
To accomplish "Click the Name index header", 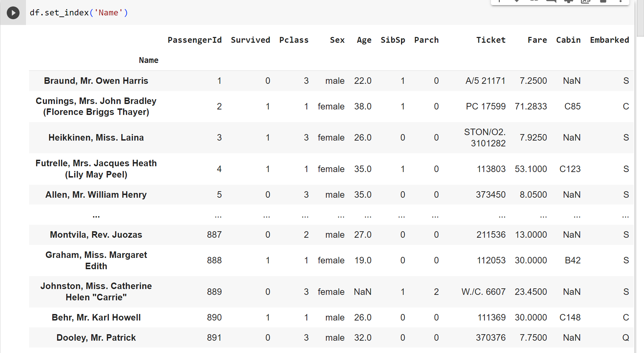I will pos(149,60).
